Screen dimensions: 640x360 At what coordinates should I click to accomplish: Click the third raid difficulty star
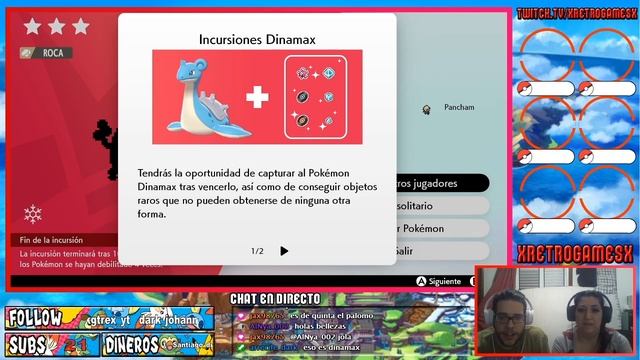80,27
